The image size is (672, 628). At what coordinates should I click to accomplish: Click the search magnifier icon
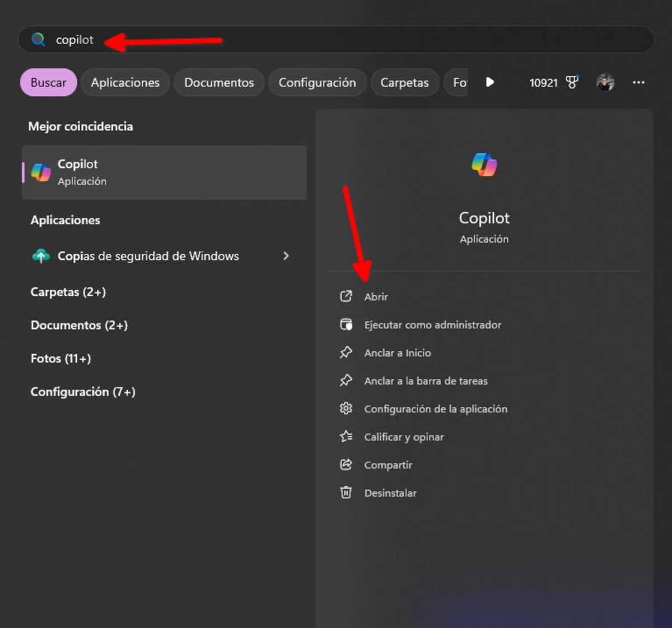(x=38, y=39)
